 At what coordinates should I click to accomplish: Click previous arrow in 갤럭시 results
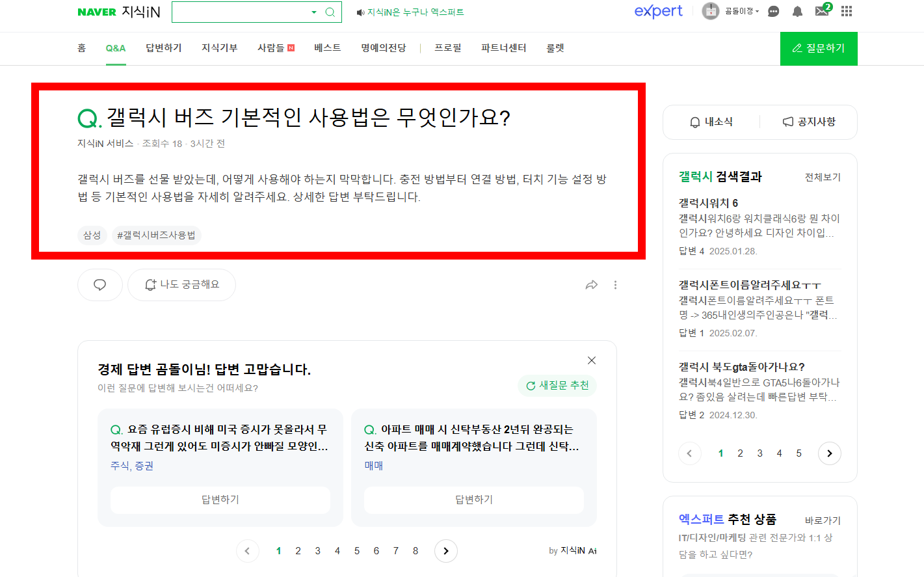pyautogui.click(x=690, y=453)
